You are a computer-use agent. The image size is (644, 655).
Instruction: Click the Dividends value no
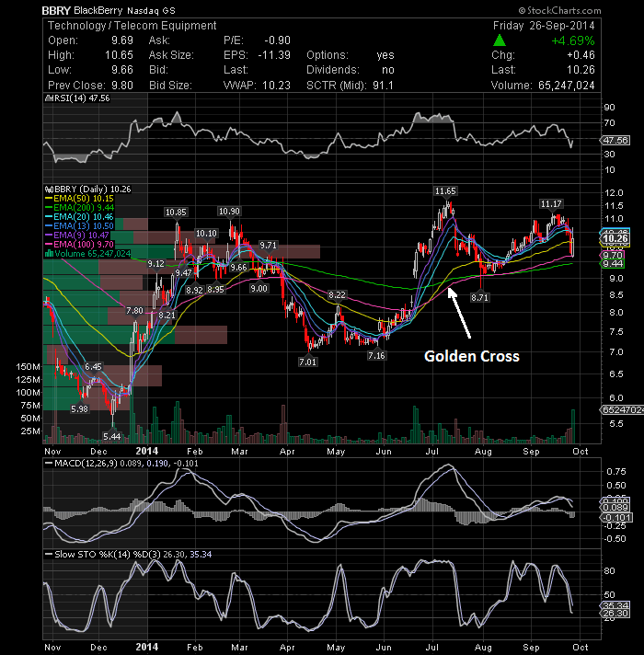coord(388,70)
